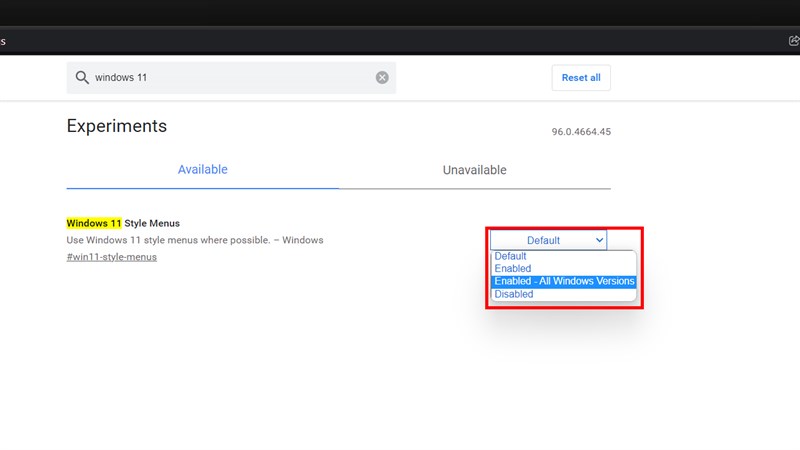Click the flag description text
800x450 pixels.
(195, 240)
